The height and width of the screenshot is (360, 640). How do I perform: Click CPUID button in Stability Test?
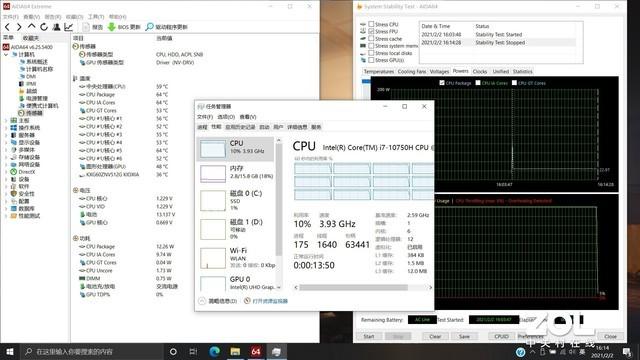point(501,336)
